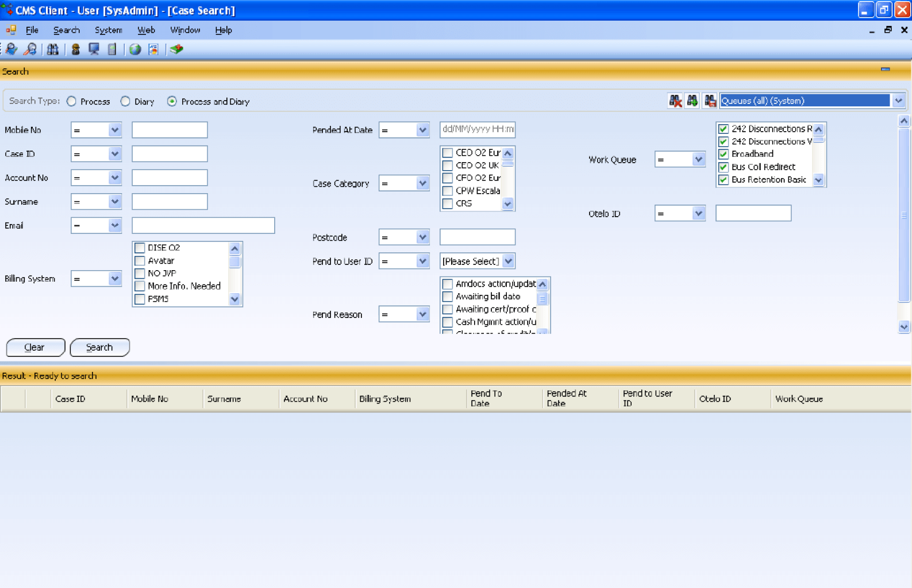
Task: Save search with binoculars floppy disk icon
Action: coord(710,101)
